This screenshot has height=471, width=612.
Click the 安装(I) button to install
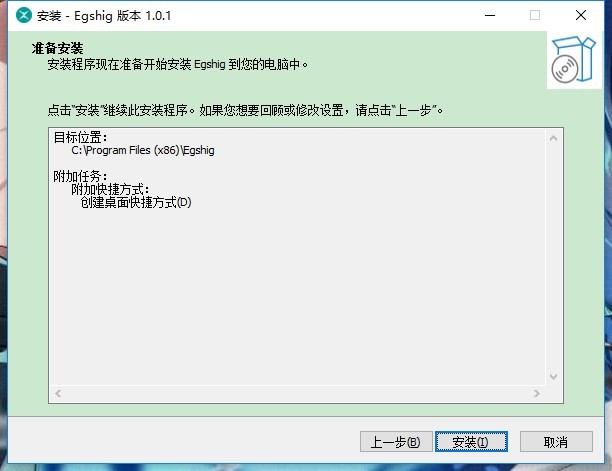[471, 442]
